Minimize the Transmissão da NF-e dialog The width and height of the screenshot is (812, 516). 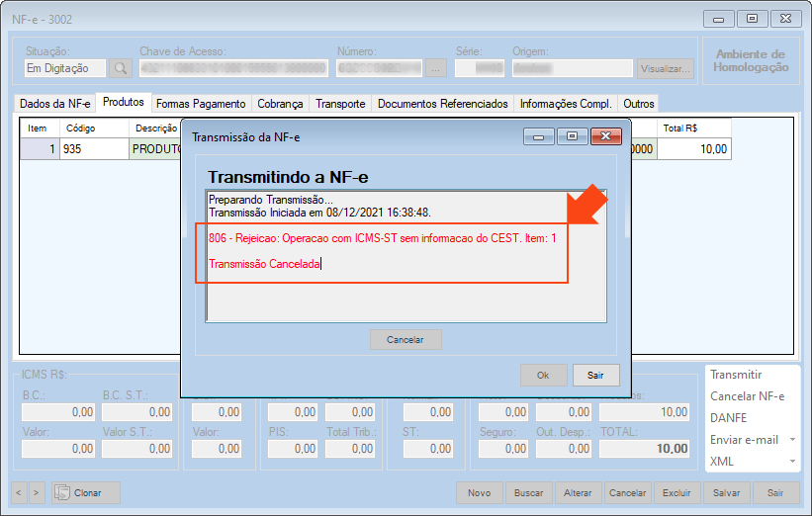pyautogui.click(x=539, y=137)
